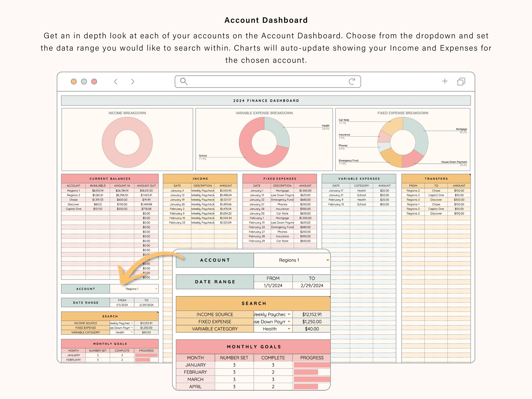The width and height of the screenshot is (532, 399).
Task: Click the new tab plus icon
Action: (445, 81)
